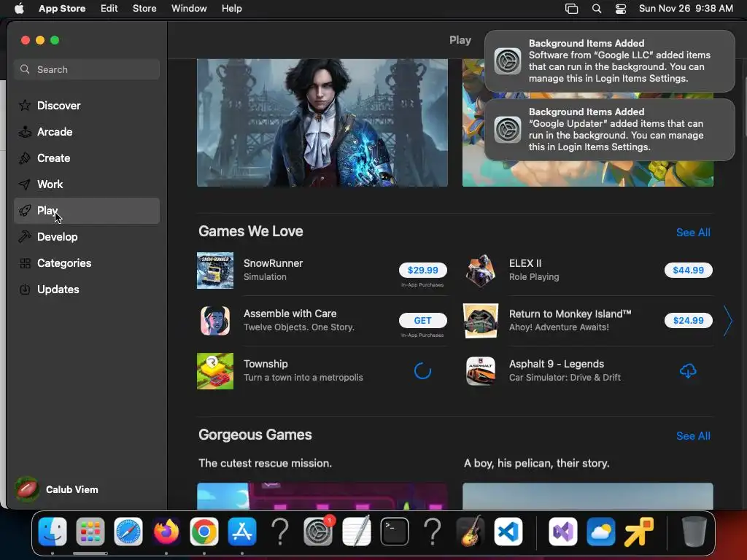
Task: Open Terminal from the Dock
Action: [395, 532]
